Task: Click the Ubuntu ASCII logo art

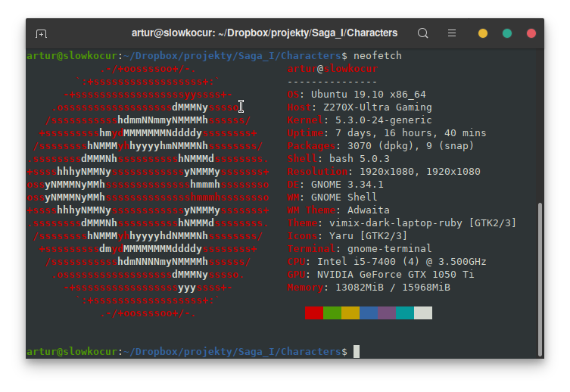Action: [148, 189]
